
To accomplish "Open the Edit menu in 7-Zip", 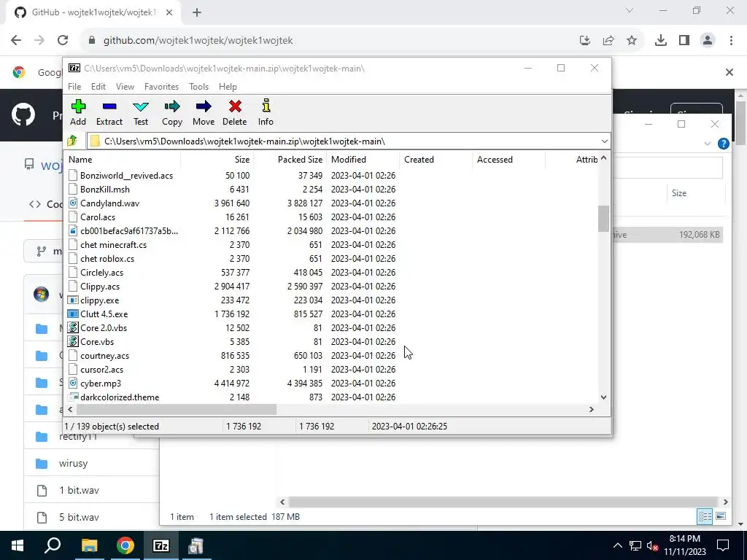I will click(x=98, y=87).
